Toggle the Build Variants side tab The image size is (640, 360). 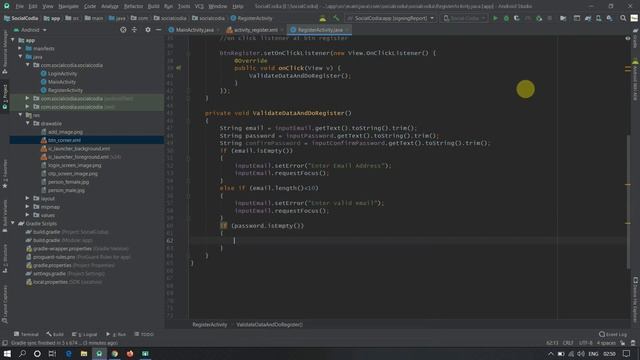(x=5, y=216)
